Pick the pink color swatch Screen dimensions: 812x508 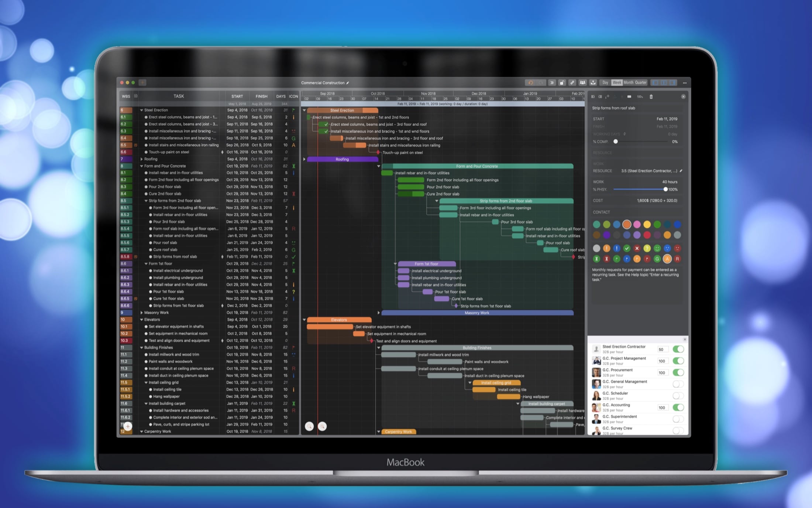pos(637,224)
